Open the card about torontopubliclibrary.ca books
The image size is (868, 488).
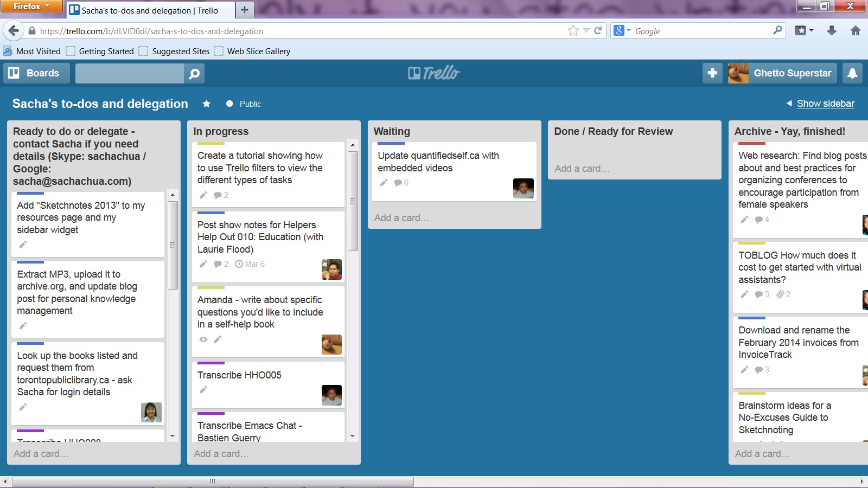pos(88,384)
